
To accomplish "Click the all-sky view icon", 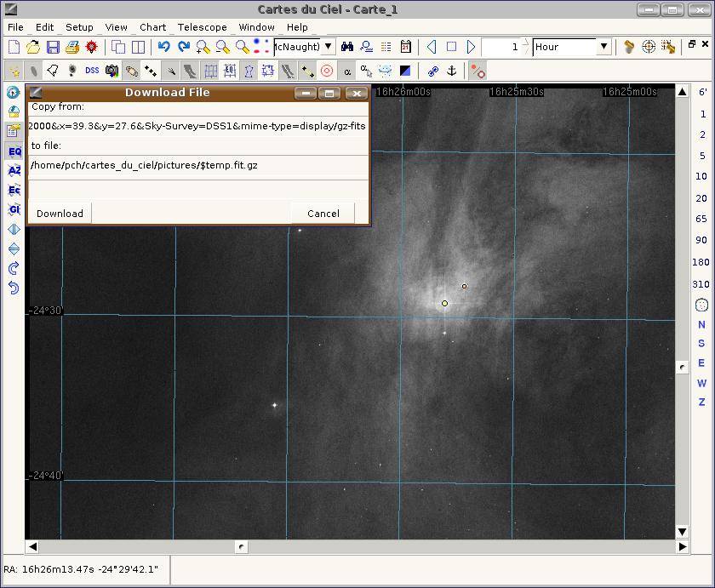I will point(701,305).
